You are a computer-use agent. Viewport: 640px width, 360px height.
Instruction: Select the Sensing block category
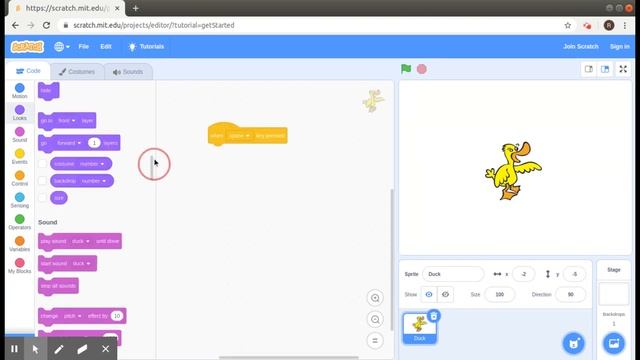[20, 200]
